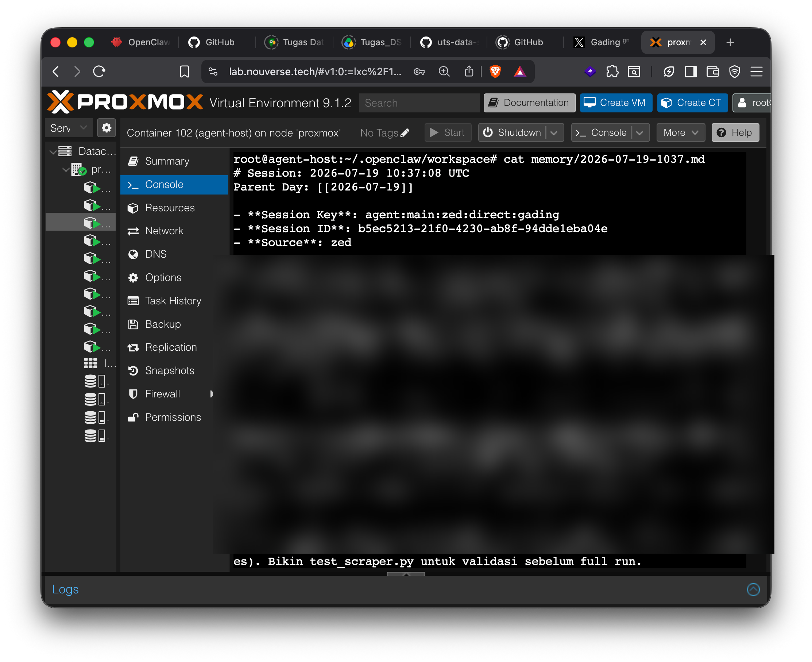Open the Shutdown dropdown arrow

point(554,132)
